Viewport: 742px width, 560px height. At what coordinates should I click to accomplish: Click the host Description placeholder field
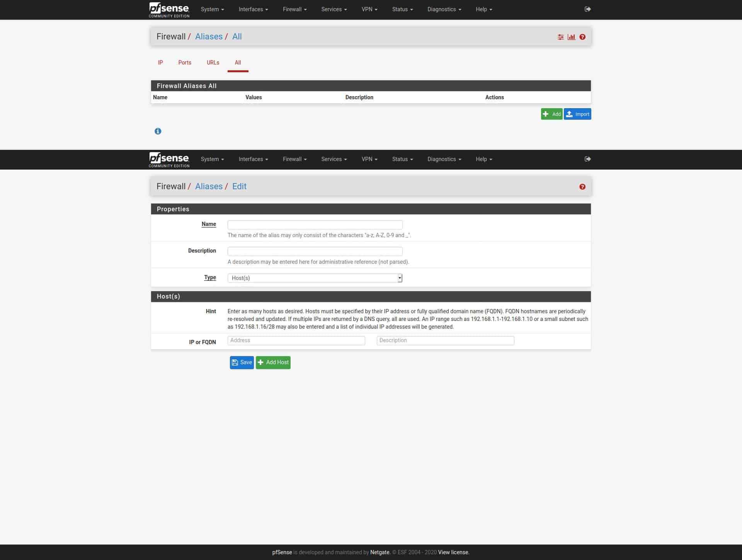click(x=445, y=341)
